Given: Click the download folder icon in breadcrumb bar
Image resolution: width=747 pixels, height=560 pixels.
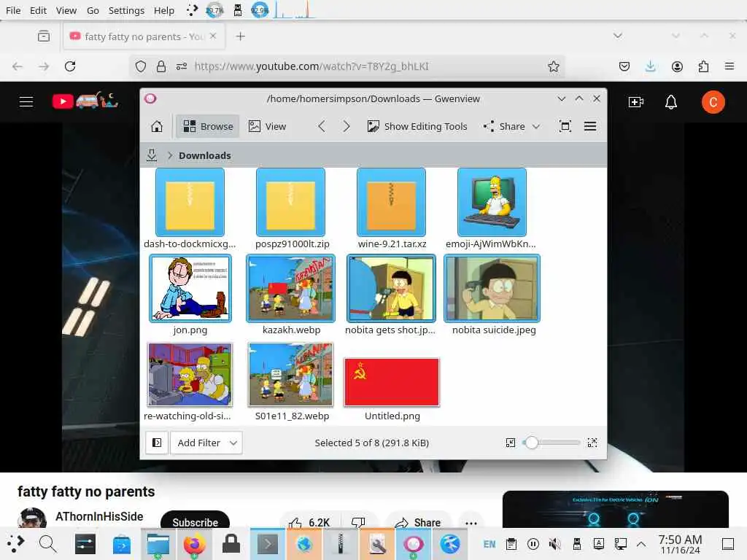Looking at the screenshot, I should (152, 155).
